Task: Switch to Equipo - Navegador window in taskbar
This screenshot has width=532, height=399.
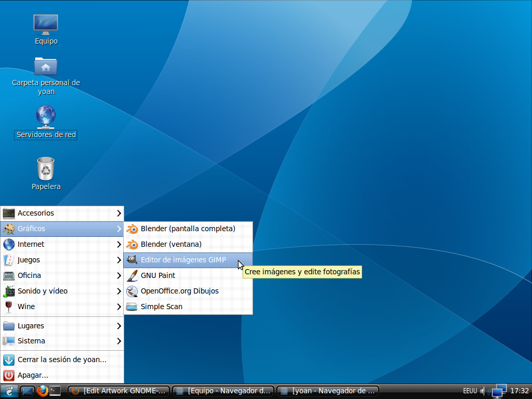Action: (223, 391)
